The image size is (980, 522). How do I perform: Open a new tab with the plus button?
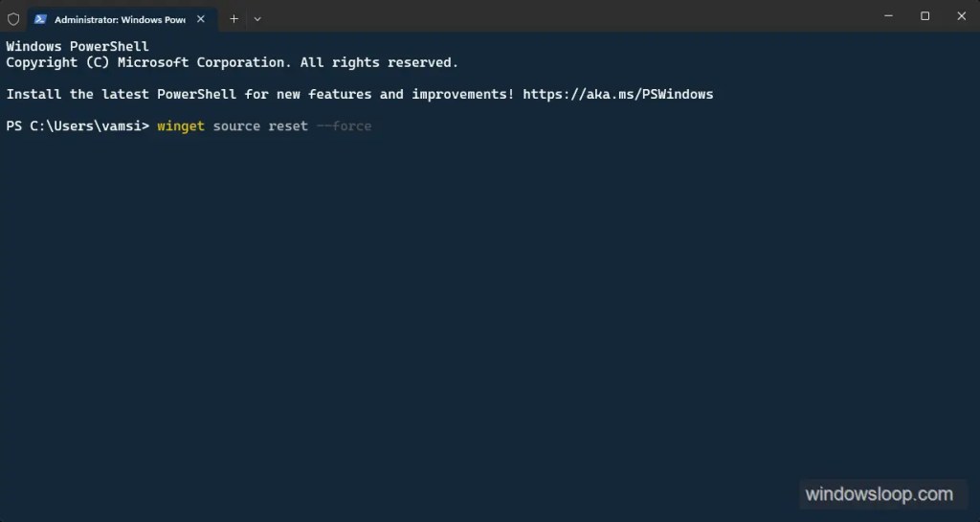click(x=234, y=19)
